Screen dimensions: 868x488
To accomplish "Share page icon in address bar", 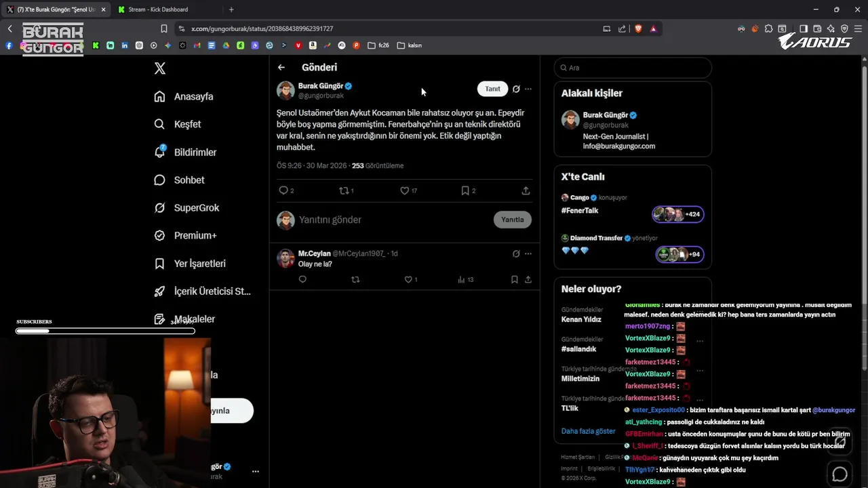I will pos(622,28).
